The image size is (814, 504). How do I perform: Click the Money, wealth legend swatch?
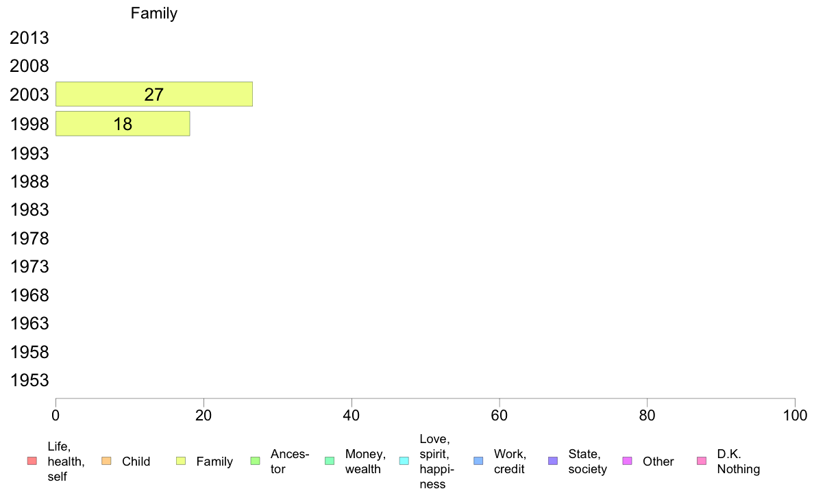pos(330,461)
